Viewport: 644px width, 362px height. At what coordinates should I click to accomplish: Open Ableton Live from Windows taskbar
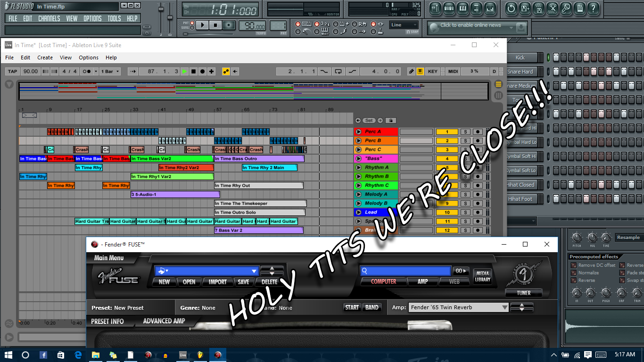point(183,355)
